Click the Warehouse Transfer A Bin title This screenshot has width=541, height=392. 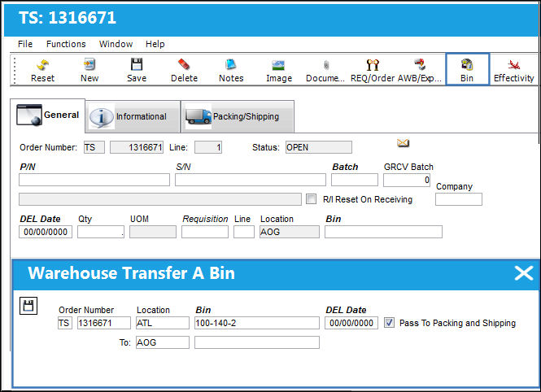point(132,273)
